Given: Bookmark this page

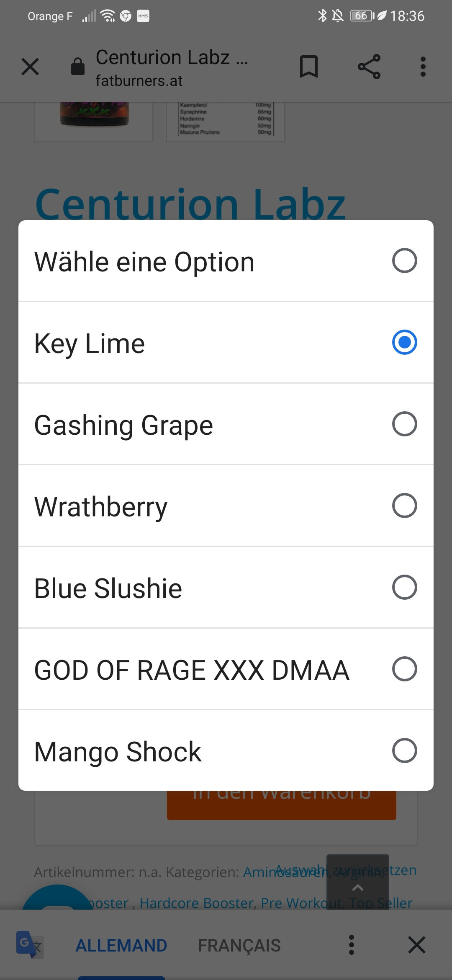Looking at the screenshot, I should click(x=309, y=67).
